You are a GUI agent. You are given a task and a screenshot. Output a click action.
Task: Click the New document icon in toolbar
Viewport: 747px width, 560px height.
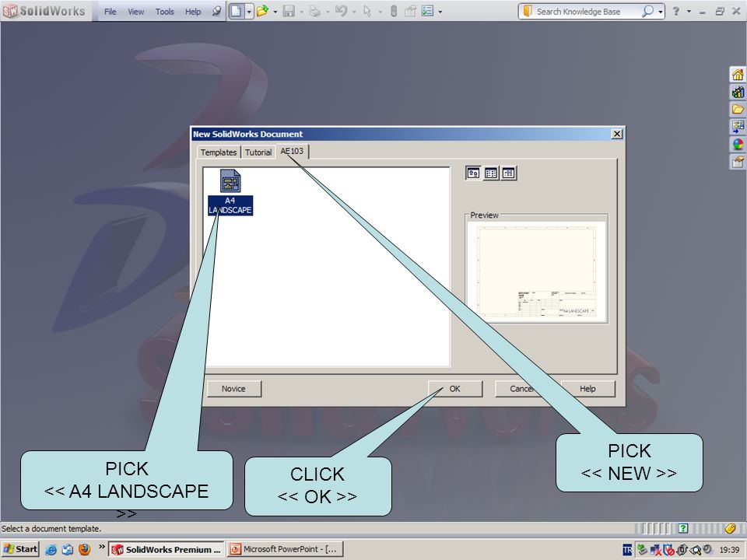(x=237, y=11)
